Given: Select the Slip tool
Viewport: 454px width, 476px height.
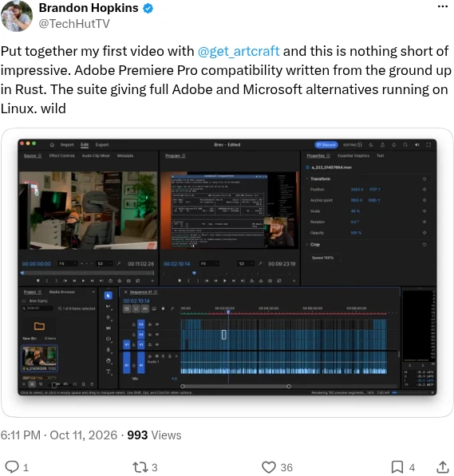Looking at the screenshot, I should pyautogui.click(x=109, y=339).
